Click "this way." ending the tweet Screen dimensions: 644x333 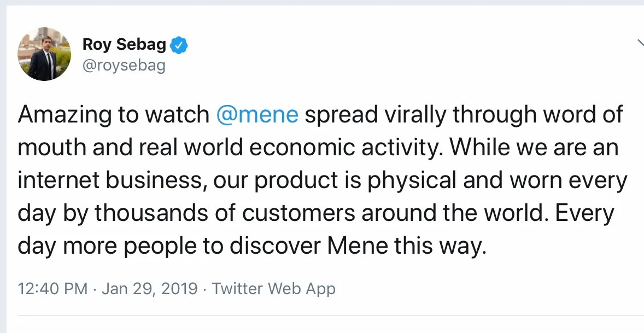coord(440,247)
